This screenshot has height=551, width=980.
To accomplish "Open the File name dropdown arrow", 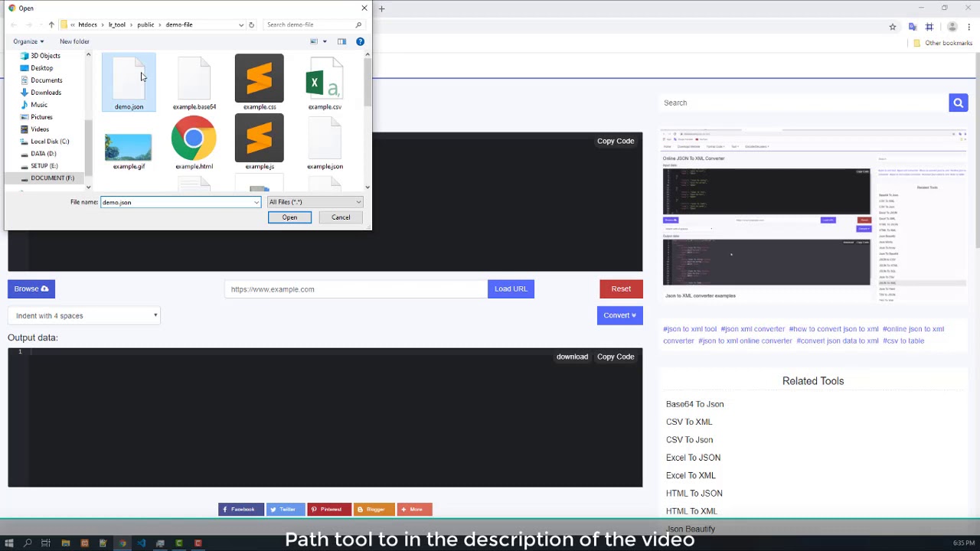I will click(x=256, y=202).
